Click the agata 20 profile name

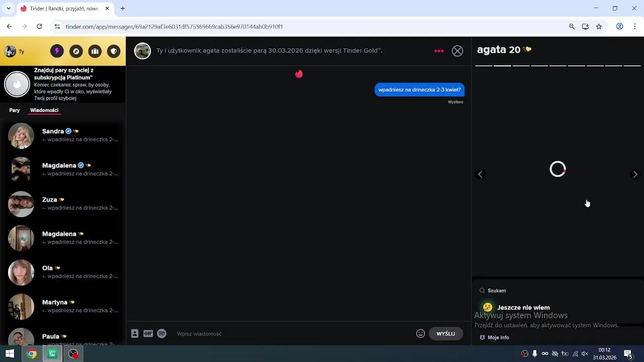click(x=499, y=49)
